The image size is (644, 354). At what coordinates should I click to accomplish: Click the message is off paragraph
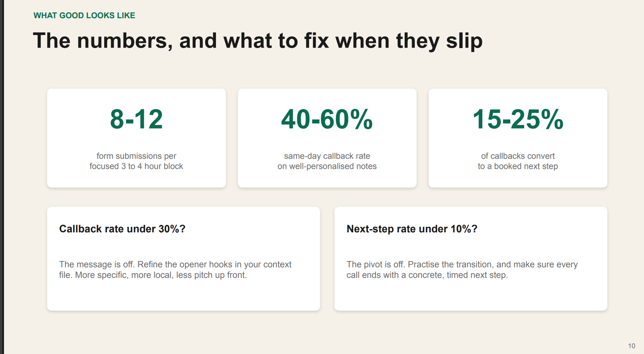[x=175, y=270]
